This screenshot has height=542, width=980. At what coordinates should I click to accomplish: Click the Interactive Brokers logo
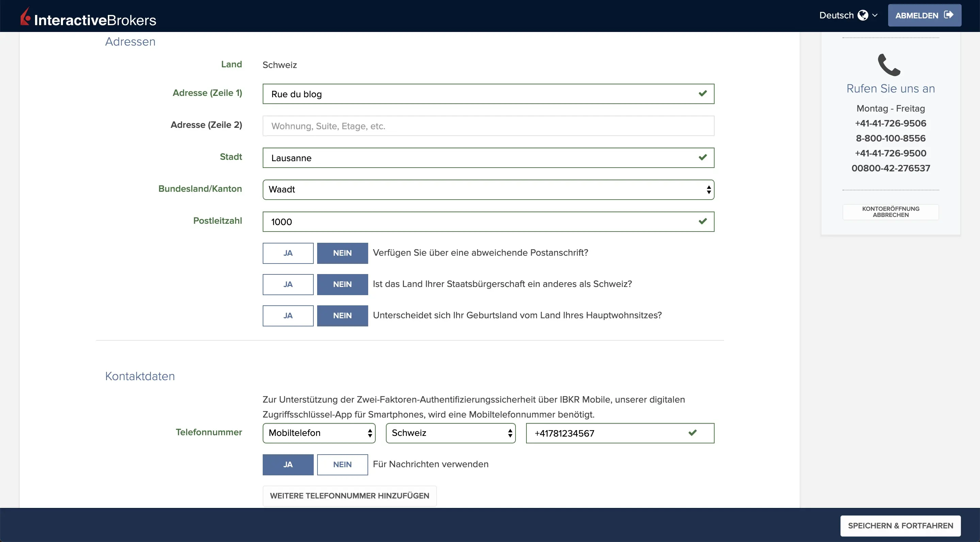click(x=88, y=17)
